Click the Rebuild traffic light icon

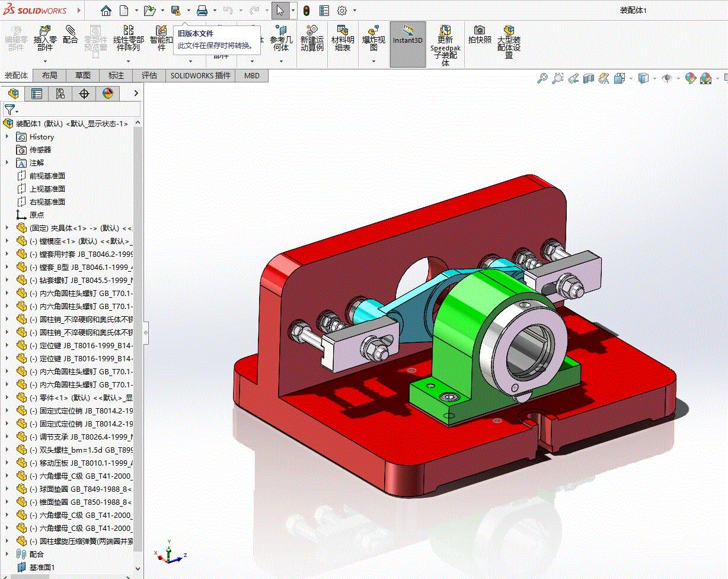click(306, 11)
